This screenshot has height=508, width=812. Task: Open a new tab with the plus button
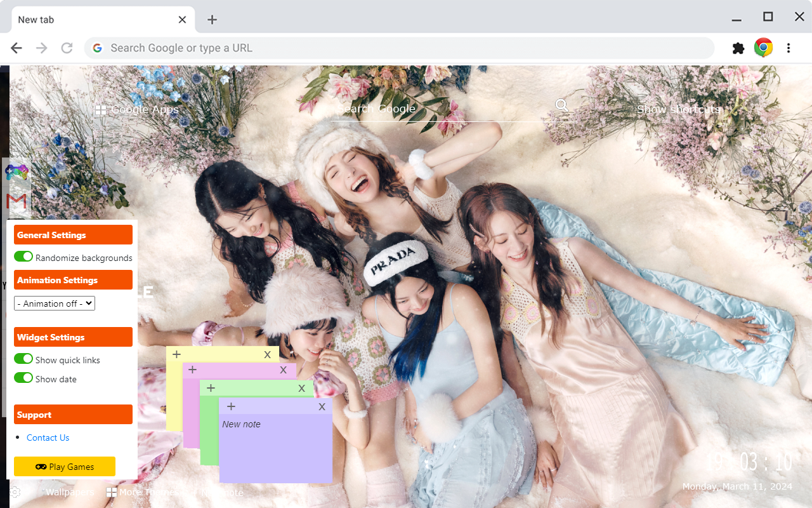click(212, 20)
